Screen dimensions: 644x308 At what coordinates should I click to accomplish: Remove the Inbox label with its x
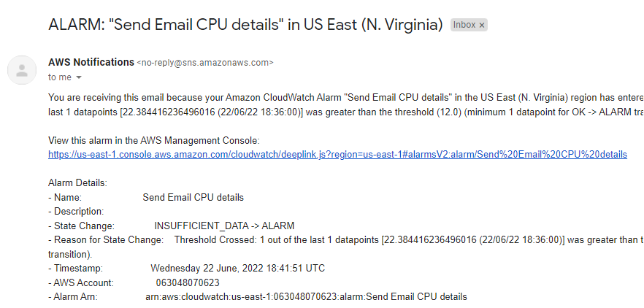(482, 25)
